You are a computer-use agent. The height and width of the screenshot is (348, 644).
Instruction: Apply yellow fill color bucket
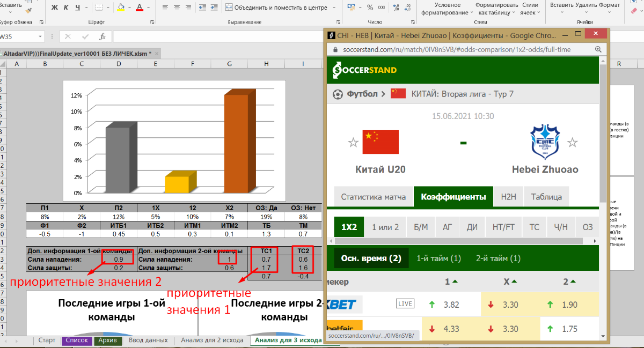point(121,8)
